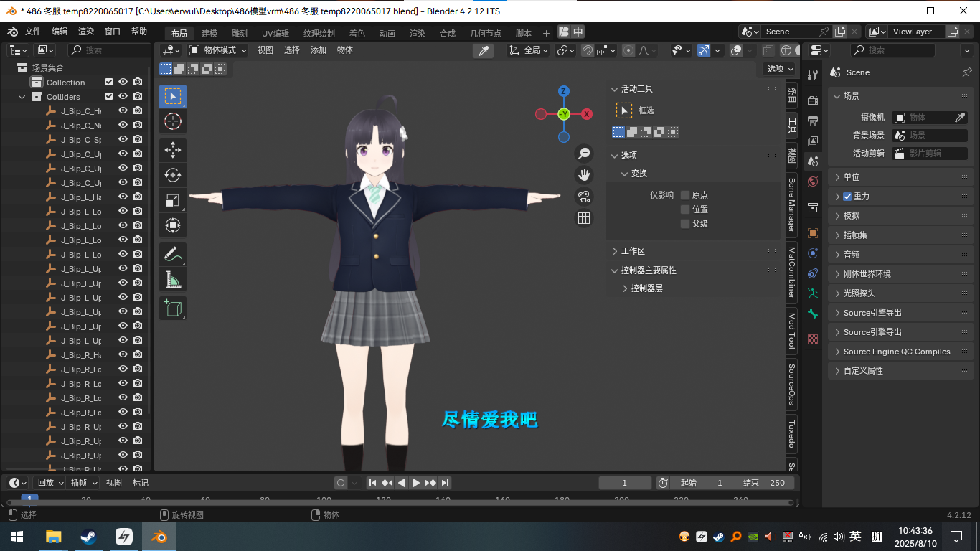The width and height of the screenshot is (980, 551).
Task: Click the 选项 (Options) button
Action: point(780,69)
